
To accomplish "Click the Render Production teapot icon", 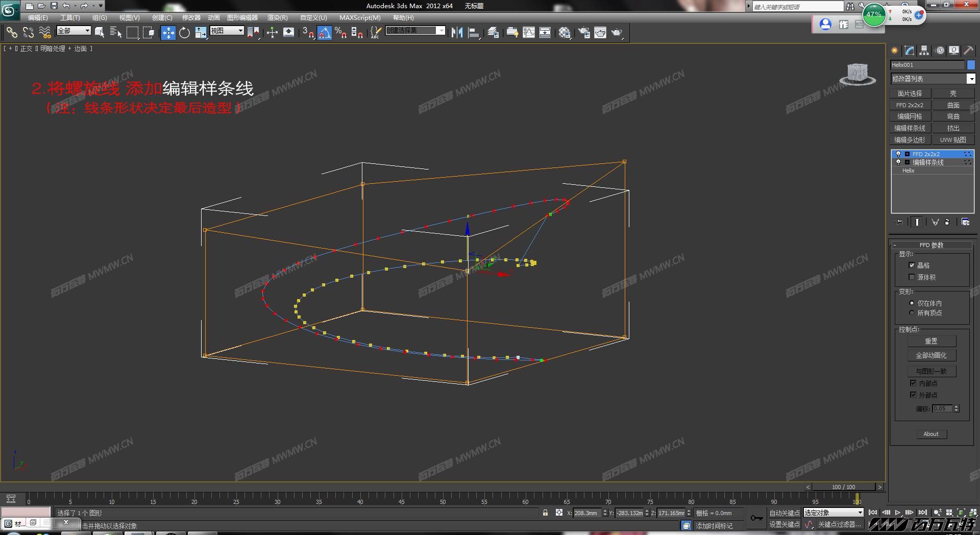I will (617, 33).
